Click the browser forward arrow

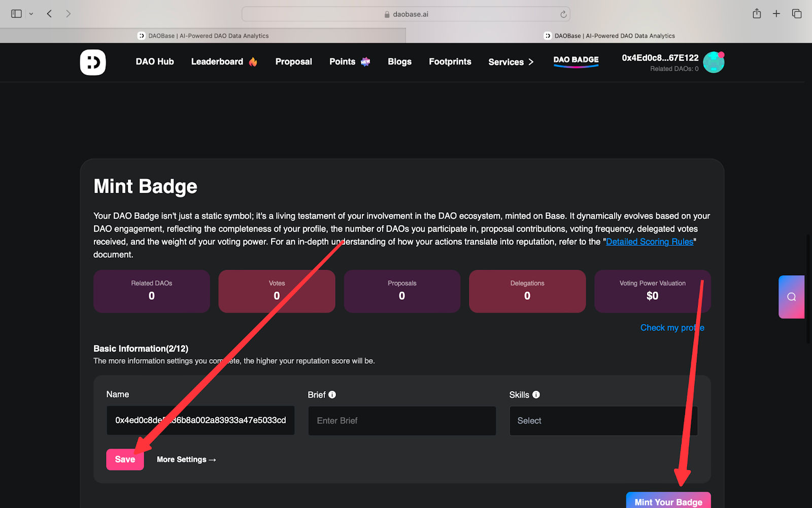68,14
